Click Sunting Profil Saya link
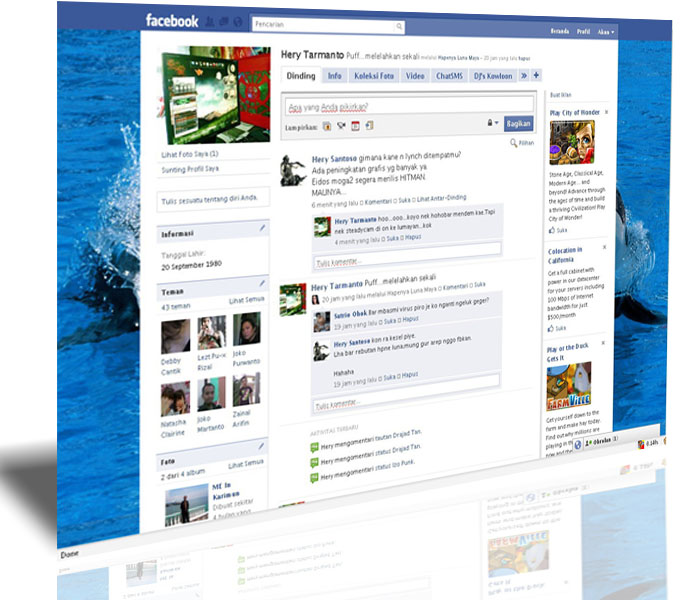 click(x=190, y=169)
